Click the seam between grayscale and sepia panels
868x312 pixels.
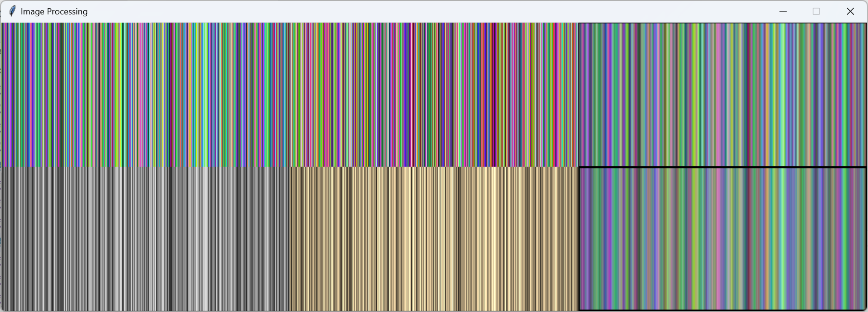coord(290,239)
